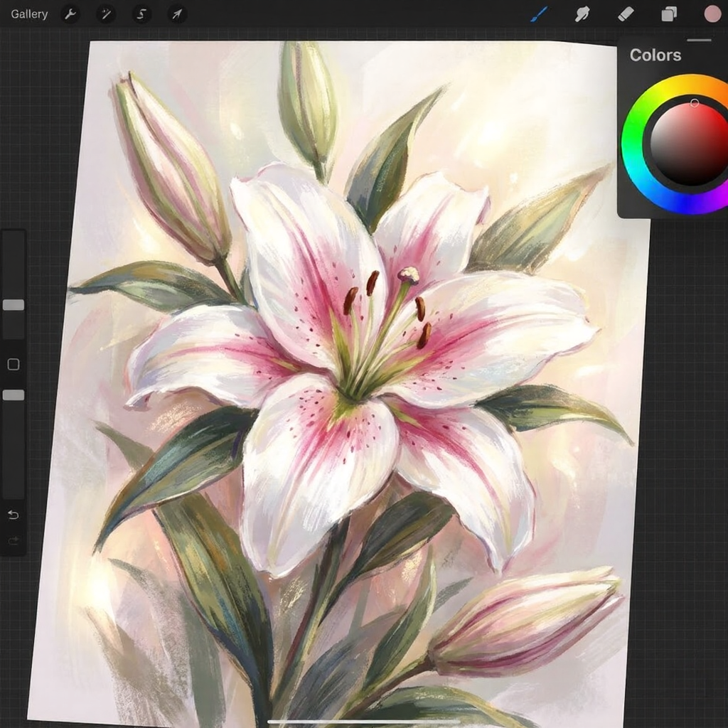The height and width of the screenshot is (728, 728).
Task: Select the Smudge tool
Action: click(582, 14)
